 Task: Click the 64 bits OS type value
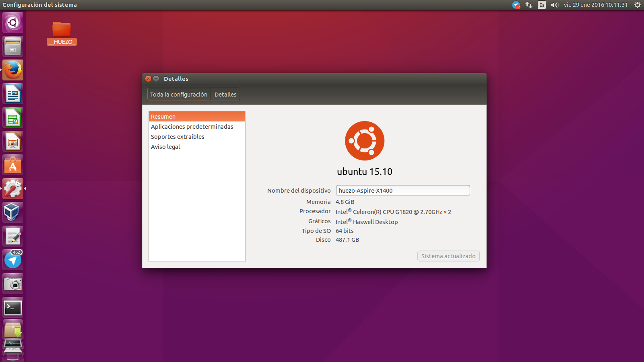tap(345, 231)
